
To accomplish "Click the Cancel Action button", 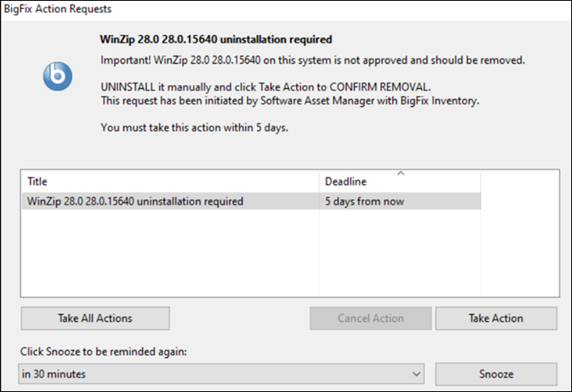I will tap(370, 318).
